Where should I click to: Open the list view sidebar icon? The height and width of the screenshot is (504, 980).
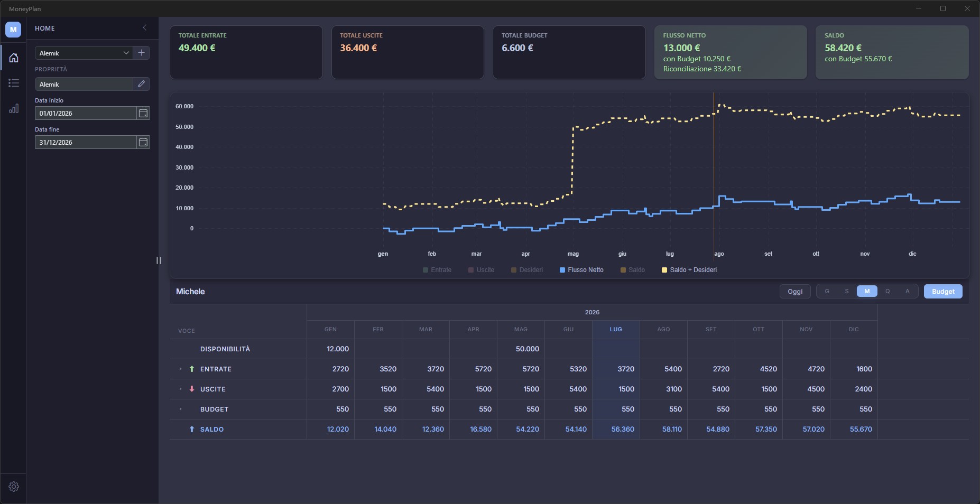pos(14,83)
